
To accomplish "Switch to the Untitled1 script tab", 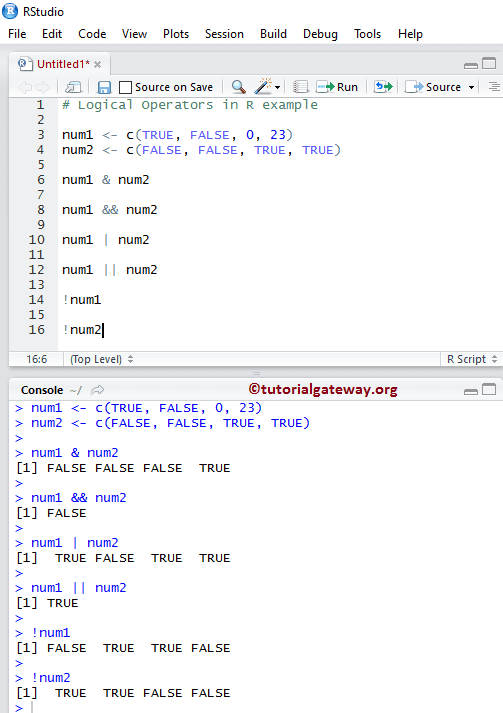I will click(x=63, y=64).
